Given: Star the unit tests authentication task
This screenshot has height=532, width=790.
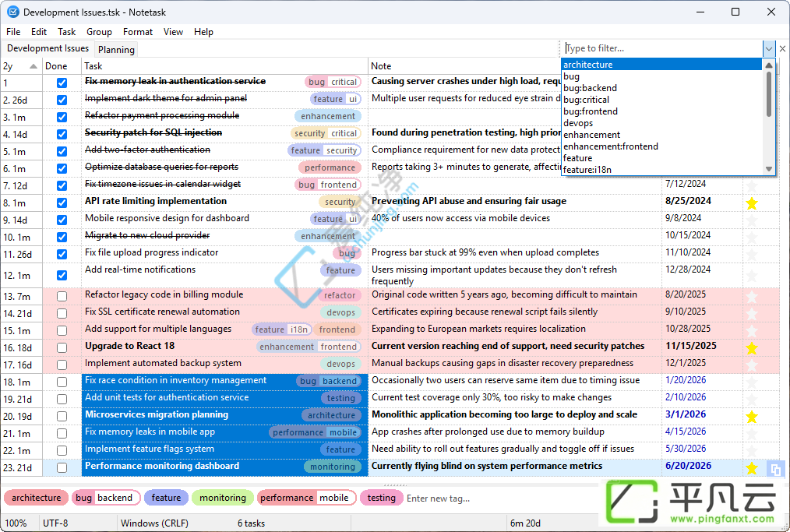Looking at the screenshot, I should coord(752,400).
